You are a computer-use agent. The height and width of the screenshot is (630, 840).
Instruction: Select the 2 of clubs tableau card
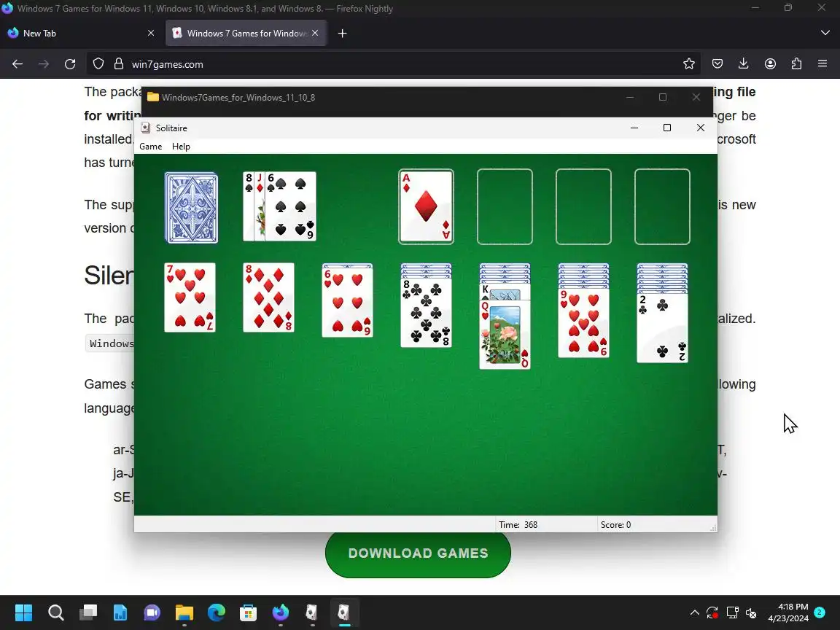click(x=662, y=328)
